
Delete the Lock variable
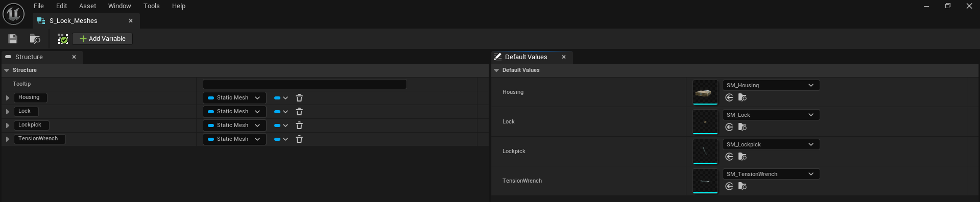[299, 112]
